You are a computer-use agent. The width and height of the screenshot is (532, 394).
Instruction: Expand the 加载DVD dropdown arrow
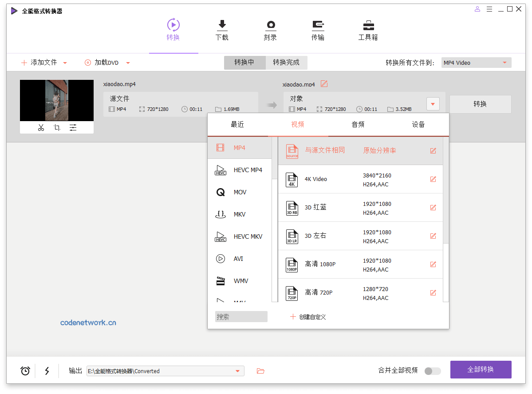(128, 63)
